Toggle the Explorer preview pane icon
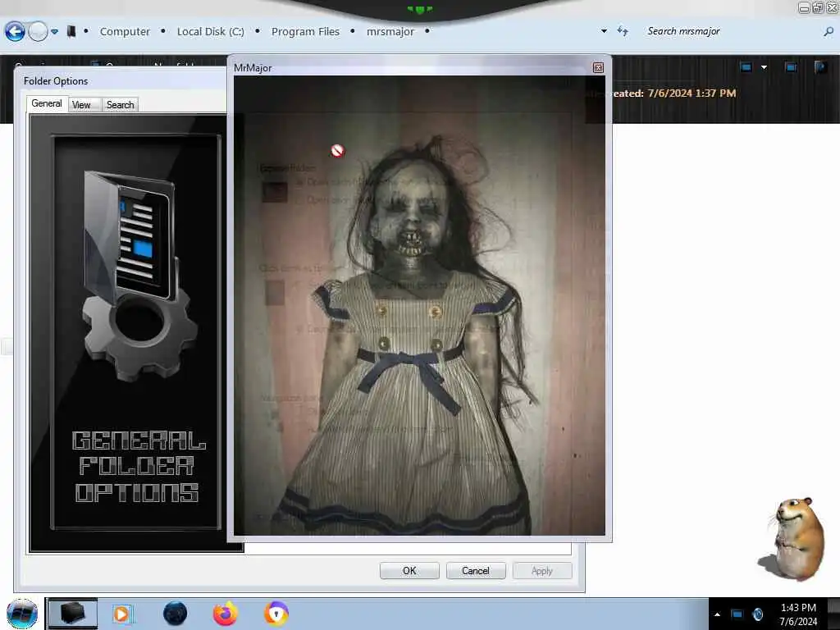The height and width of the screenshot is (630, 840). [790, 67]
